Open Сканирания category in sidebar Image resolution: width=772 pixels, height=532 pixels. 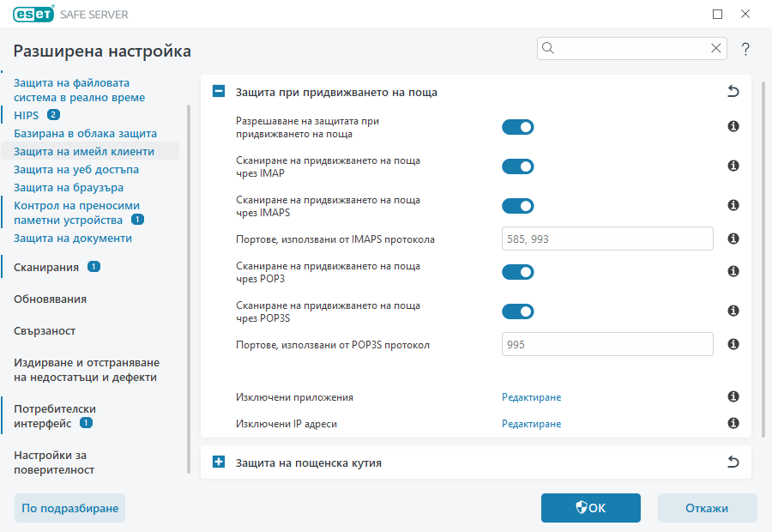click(x=46, y=268)
